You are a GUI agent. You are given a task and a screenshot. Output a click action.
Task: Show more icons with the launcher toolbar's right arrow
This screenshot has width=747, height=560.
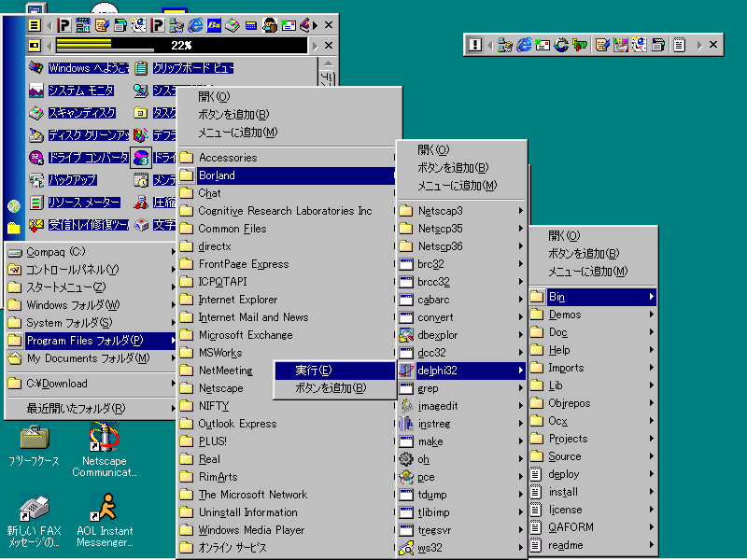pyautogui.click(x=315, y=25)
